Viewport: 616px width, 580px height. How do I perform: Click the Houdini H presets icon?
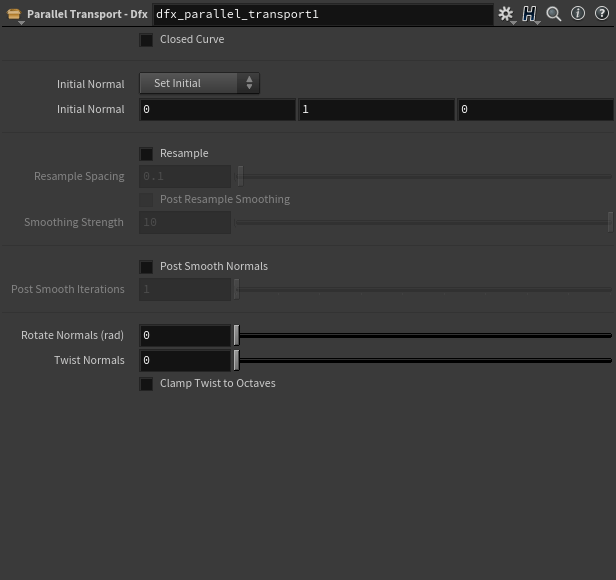[530, 14]
